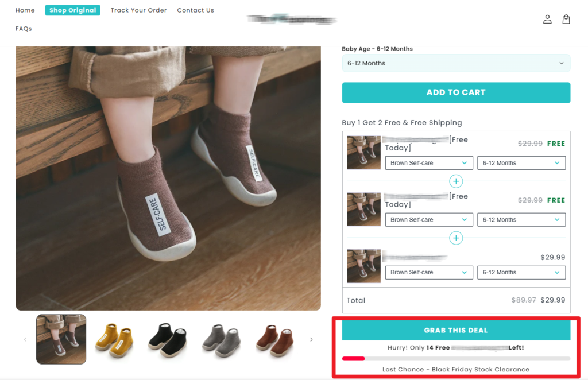
Task: Click the plus icon between first two bundle items
Action: point(456,181)
